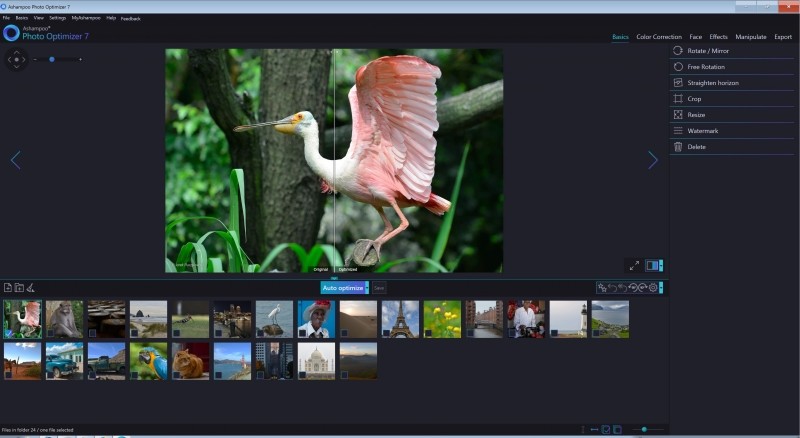Click the Feedback menu link
The image size is (800, 438).
131,18
